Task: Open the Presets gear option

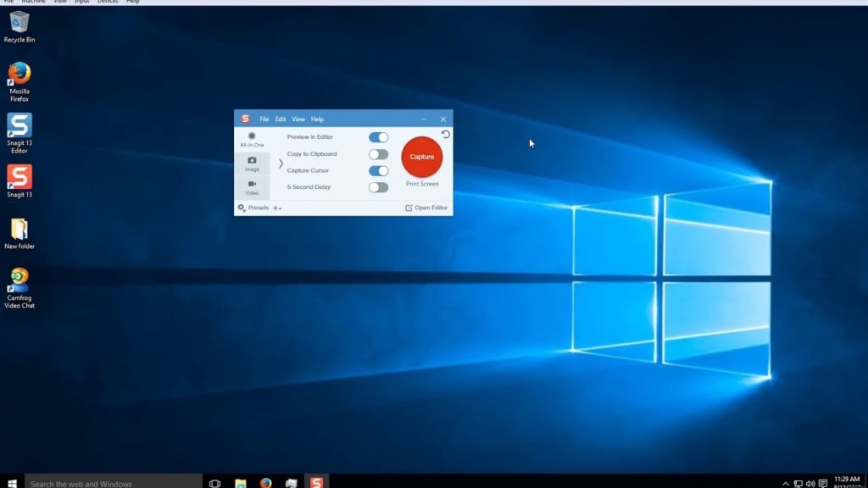Action: click(253, 208)
